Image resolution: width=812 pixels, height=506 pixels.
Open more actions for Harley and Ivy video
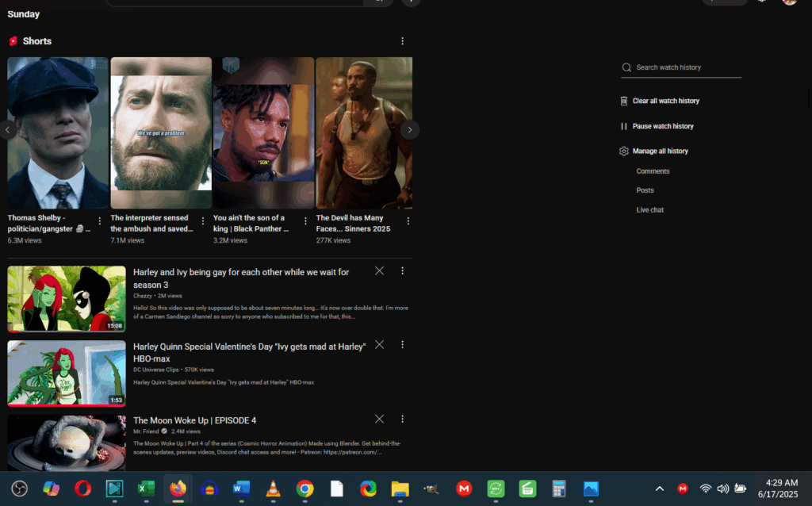point(402,271)
